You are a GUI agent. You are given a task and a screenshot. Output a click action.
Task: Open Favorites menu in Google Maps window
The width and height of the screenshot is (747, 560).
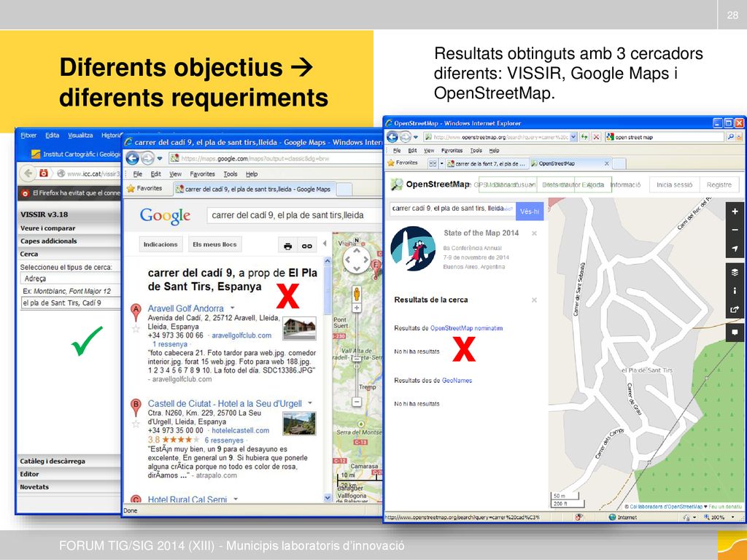coord(202,174)
